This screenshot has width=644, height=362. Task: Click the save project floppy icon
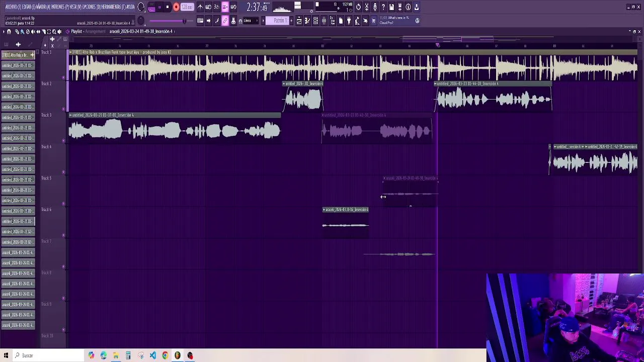pos(391,7)
